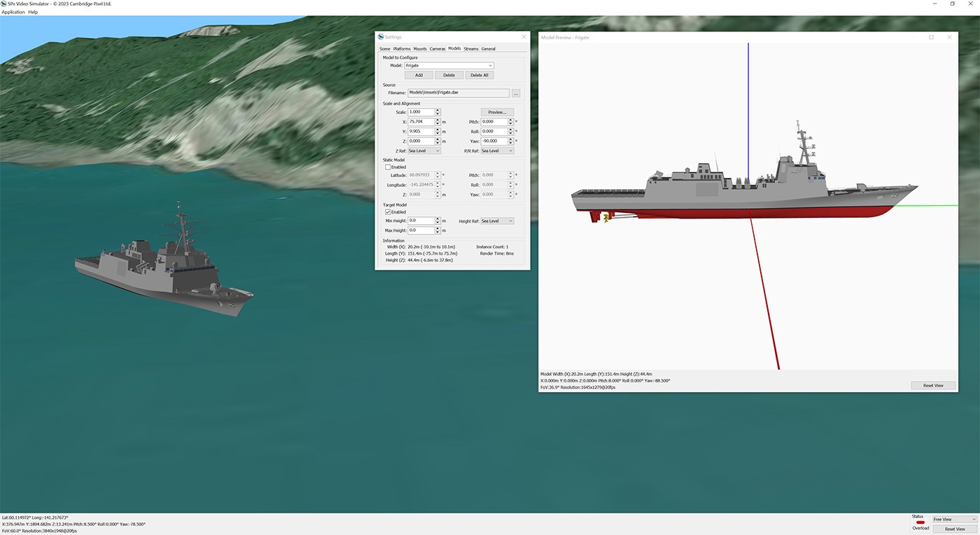Click the Settings dialog title bar icon
980x535 pixels.
(381, 36)
